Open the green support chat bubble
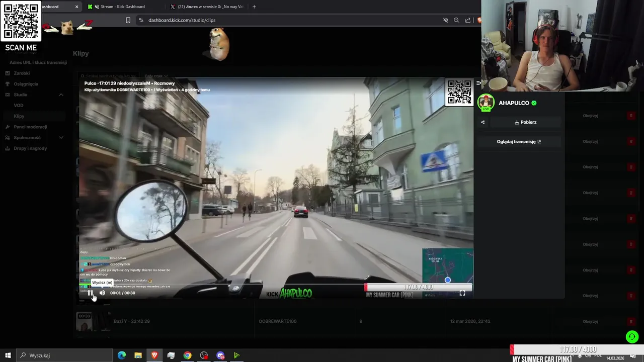 (632, 337)
